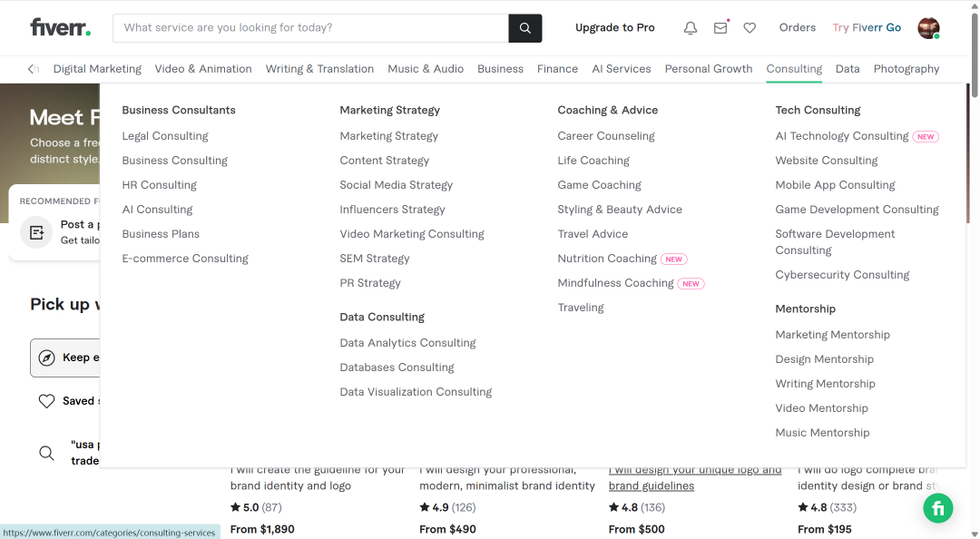980x539 pixels.
Task: Open the Fiverr Go floating chat button
Action: (x=938, y=508)
